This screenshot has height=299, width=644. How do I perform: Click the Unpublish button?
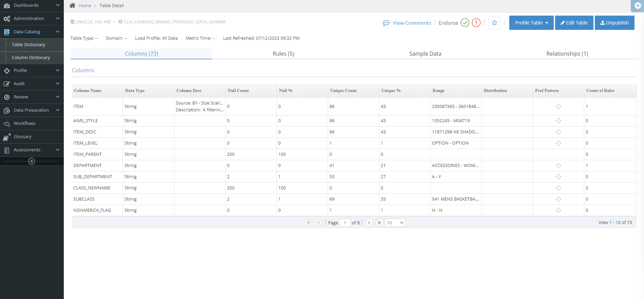[x=614, y=23]
